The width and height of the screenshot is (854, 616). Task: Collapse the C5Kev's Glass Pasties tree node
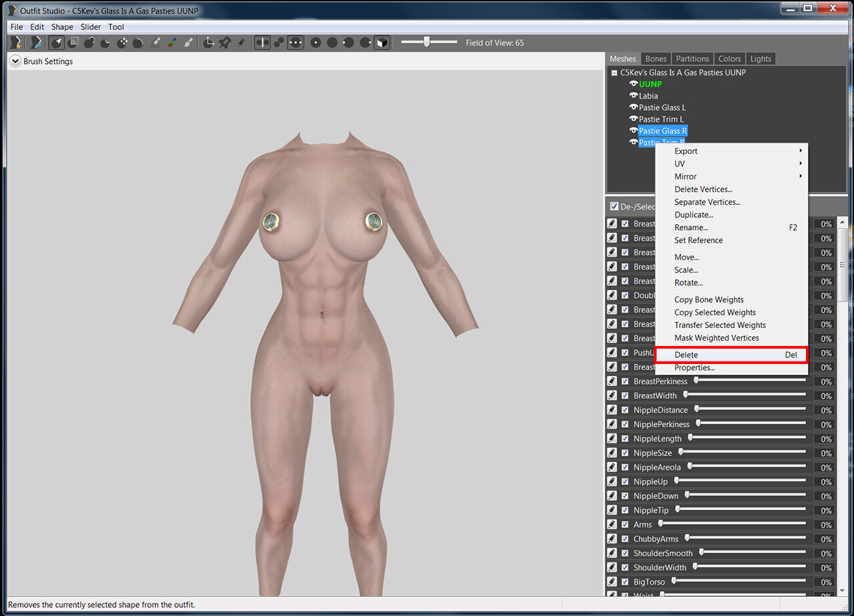[x=614, y=73]
